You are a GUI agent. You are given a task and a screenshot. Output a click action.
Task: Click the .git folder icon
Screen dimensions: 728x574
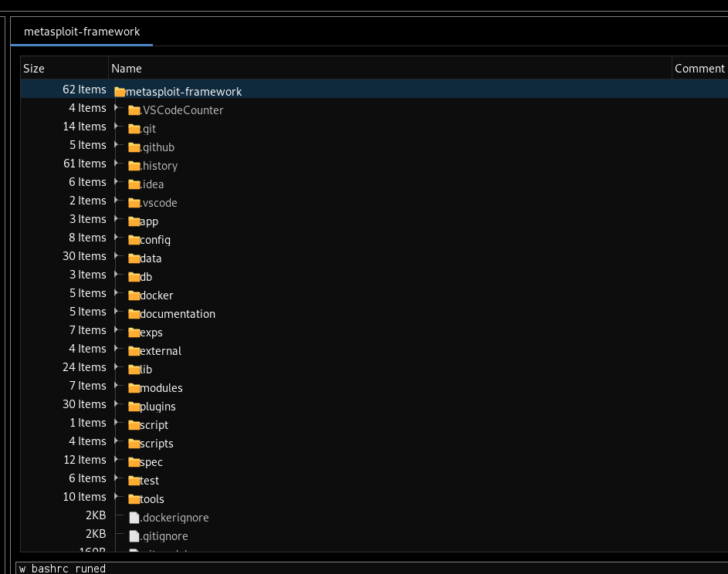coord(134,129)
